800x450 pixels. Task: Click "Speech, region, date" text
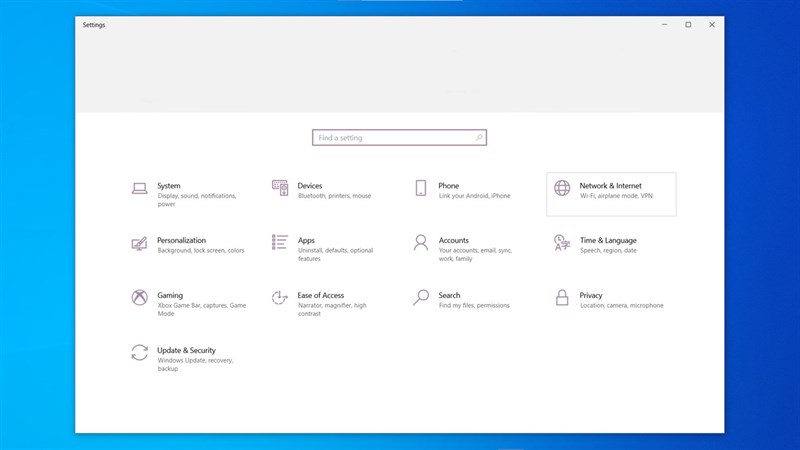(608, 251)
